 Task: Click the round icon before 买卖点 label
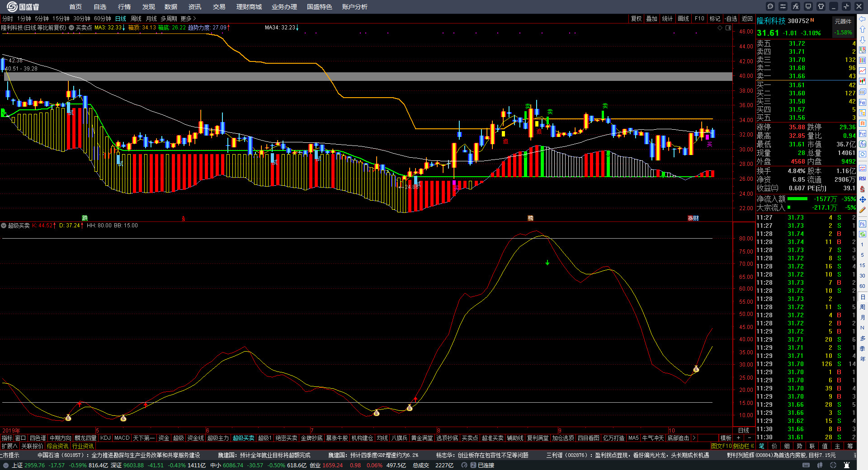click(71, 28)
